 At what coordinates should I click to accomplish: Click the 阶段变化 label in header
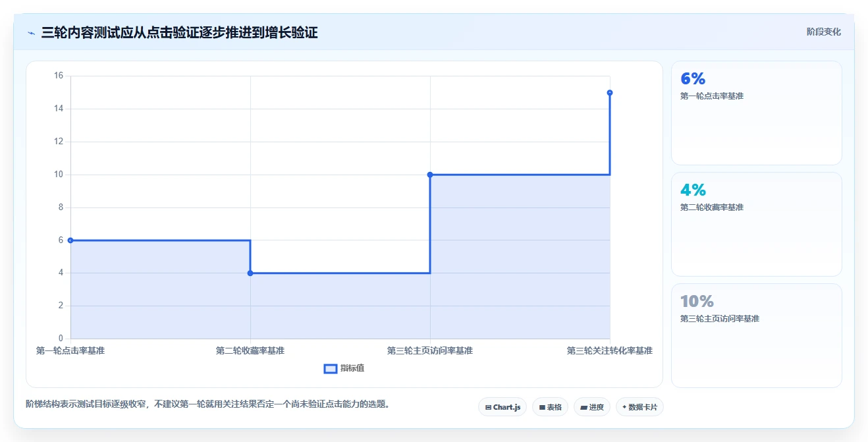[823, 32]
